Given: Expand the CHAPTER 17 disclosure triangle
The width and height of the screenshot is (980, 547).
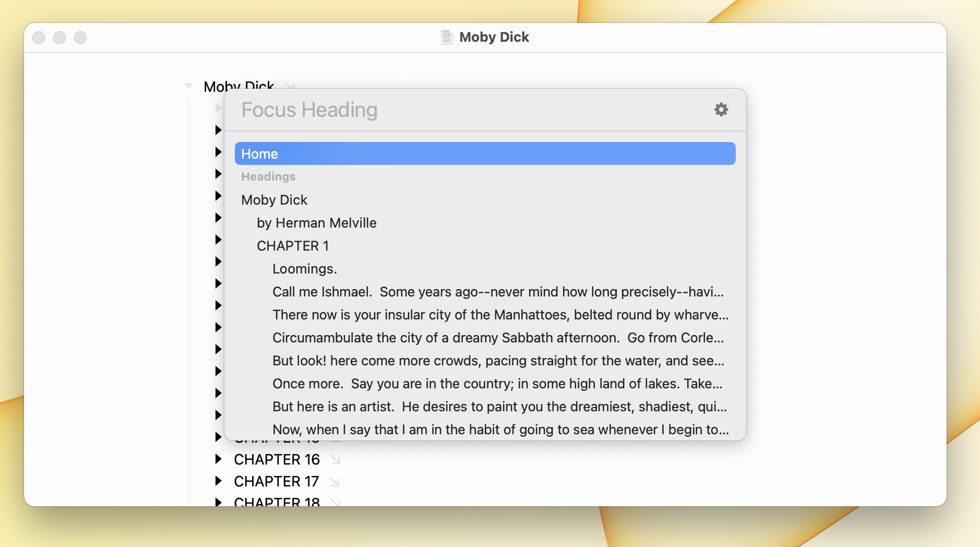Looking at the screenshot, I should coord(219,481).
